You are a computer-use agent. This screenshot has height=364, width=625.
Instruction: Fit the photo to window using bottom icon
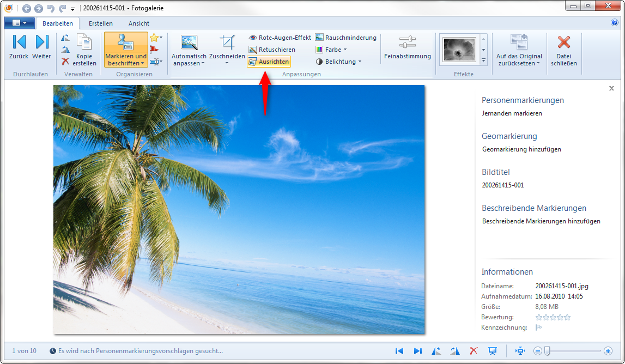click(x=520, y=351)
